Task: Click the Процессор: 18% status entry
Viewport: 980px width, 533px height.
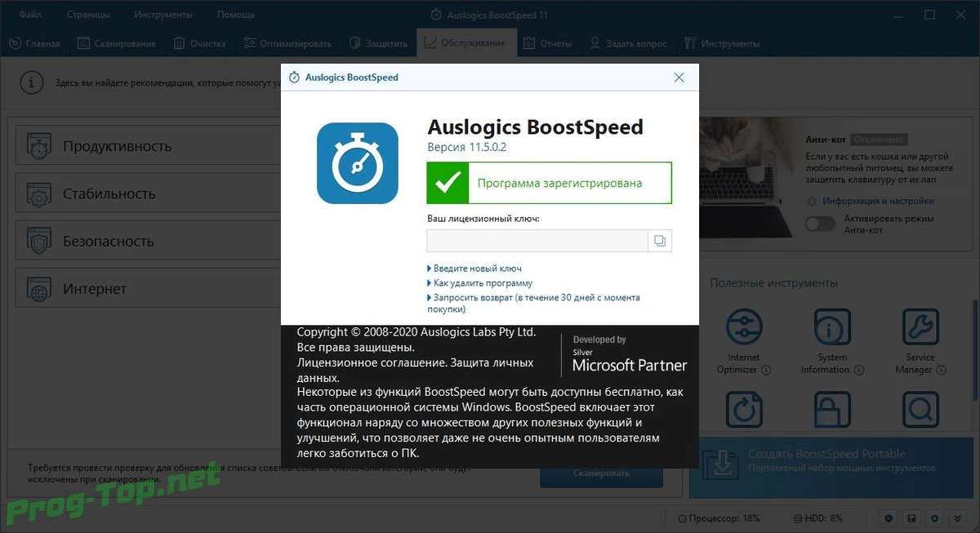Action: (719, 518)
